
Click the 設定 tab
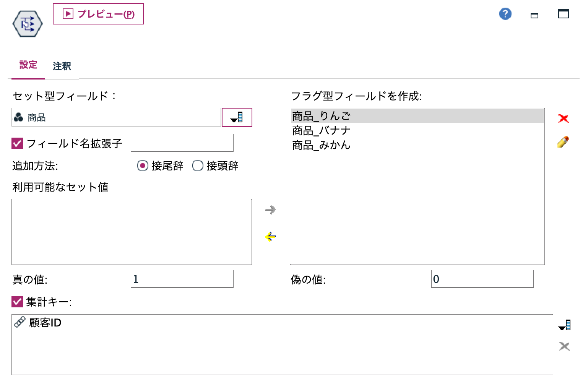click(x=28, y=66)
